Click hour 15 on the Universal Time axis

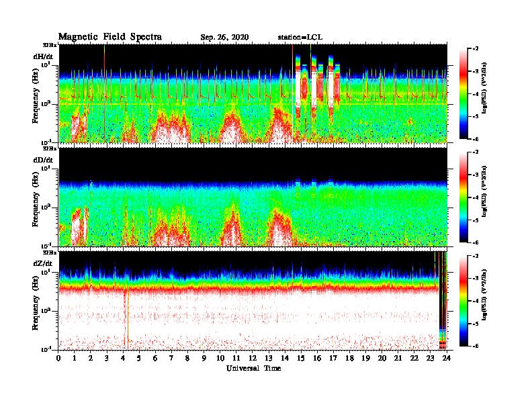point(302,359)
